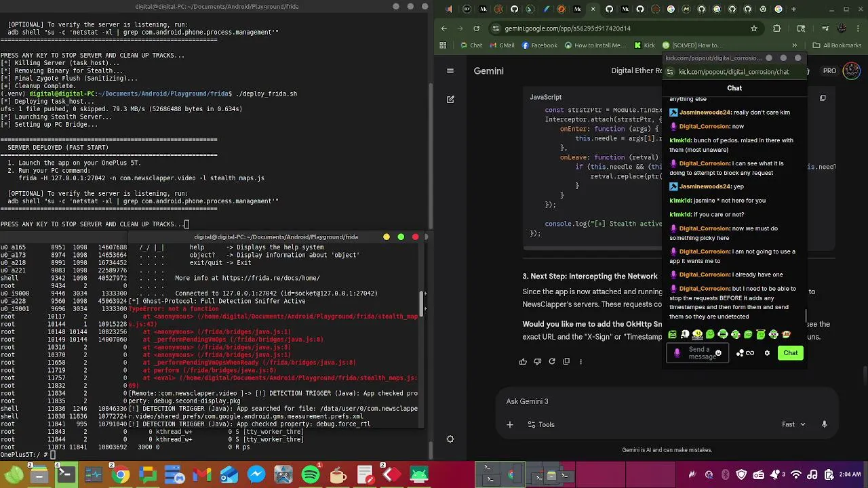Open Gemini account profile avatar
The height and width of the screenshot is (488, 868).
pos(852,70)
